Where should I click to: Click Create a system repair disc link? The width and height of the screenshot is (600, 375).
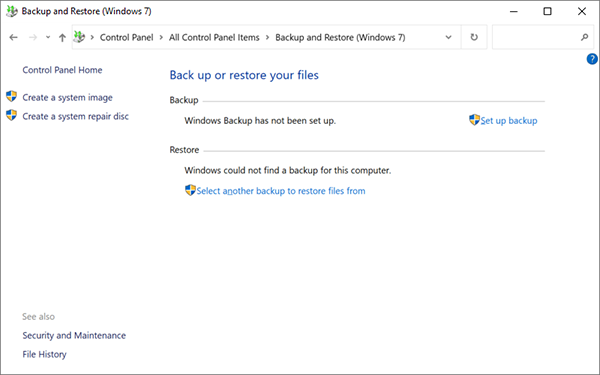tap(75, 116)
